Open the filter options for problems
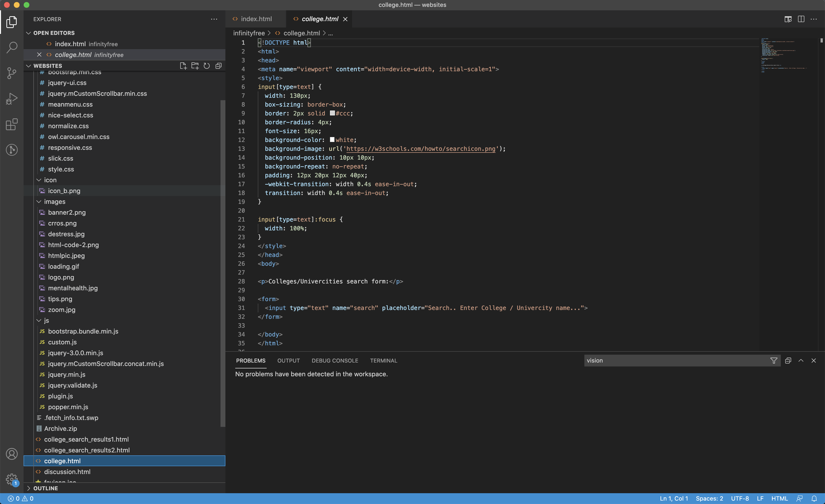Image resolution: width=825 pixels, height=504 pixels. pyautogui.click(x=773, y=360)
